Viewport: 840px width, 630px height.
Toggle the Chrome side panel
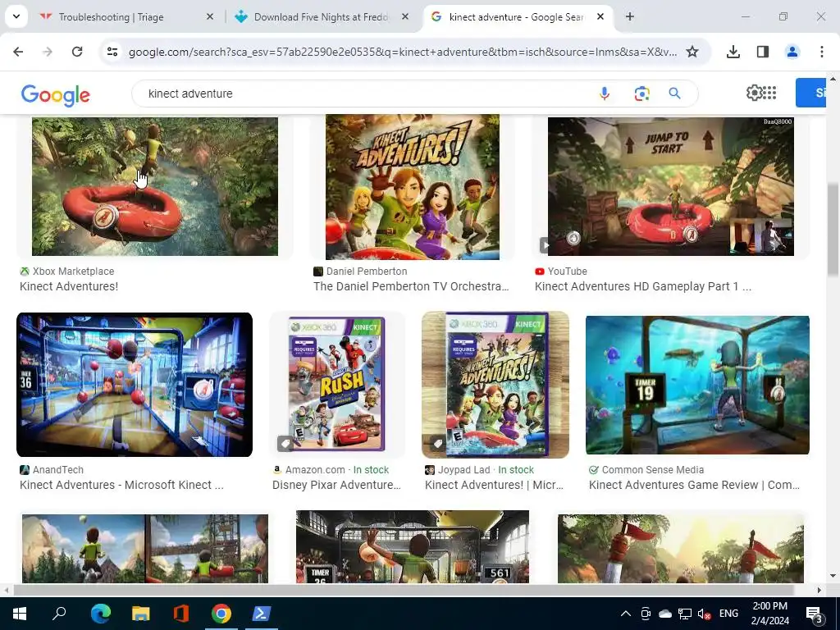click(763, 52)
